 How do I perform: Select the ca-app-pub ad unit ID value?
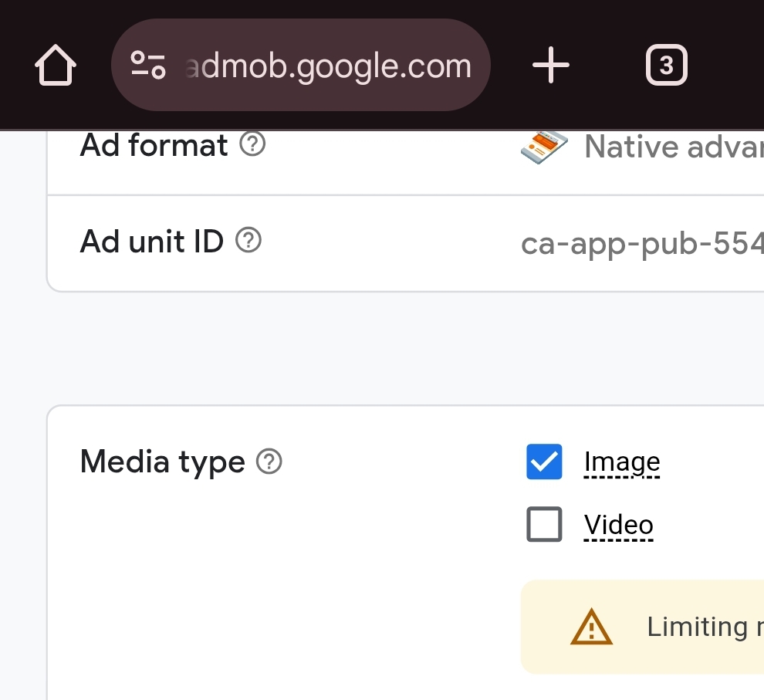pyautogui.click(x=642, y=243)
